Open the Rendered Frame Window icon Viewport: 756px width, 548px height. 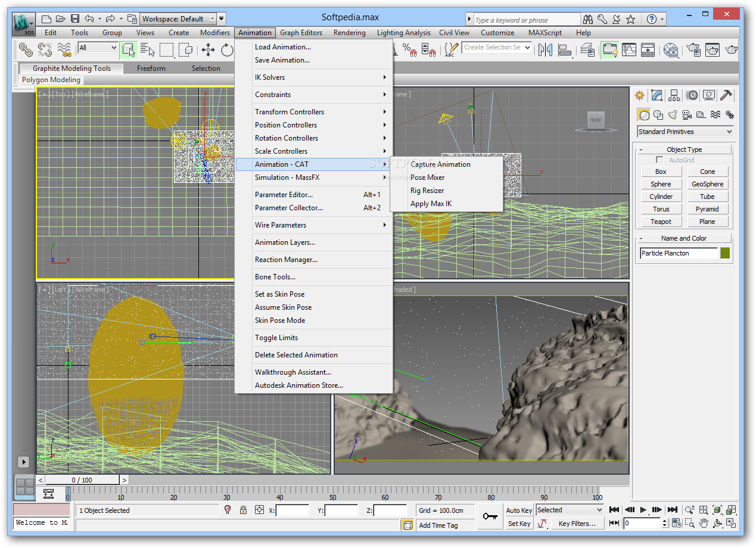713,49
